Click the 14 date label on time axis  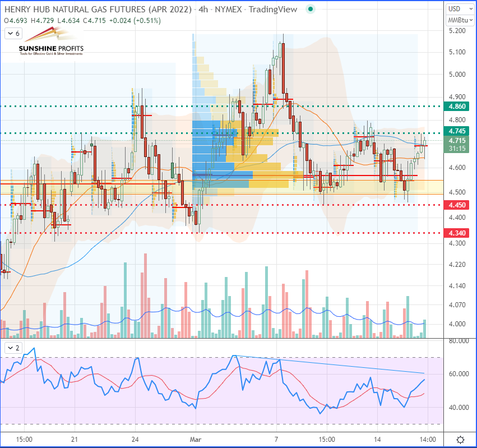pos(377,440)
